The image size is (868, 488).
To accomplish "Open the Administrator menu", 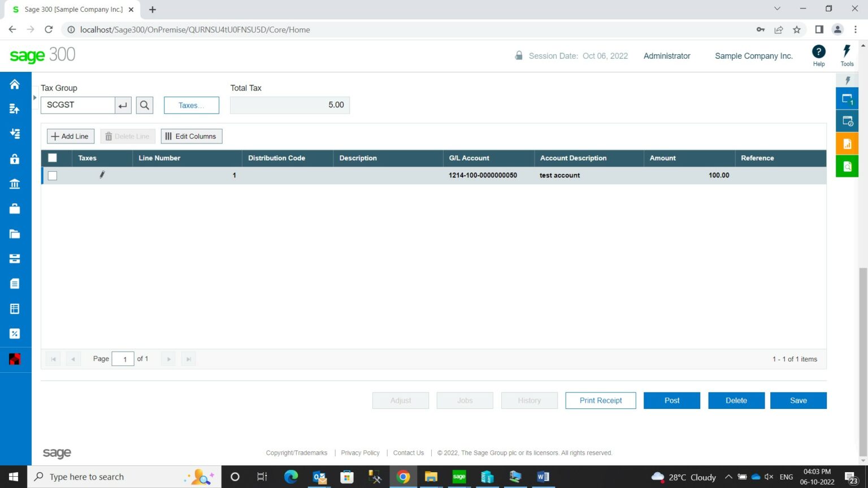I will (x=667, y=56).
